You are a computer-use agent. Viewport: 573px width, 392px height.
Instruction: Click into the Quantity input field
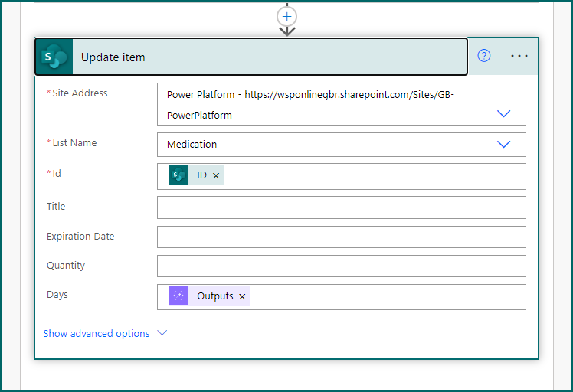pos(342,266)
